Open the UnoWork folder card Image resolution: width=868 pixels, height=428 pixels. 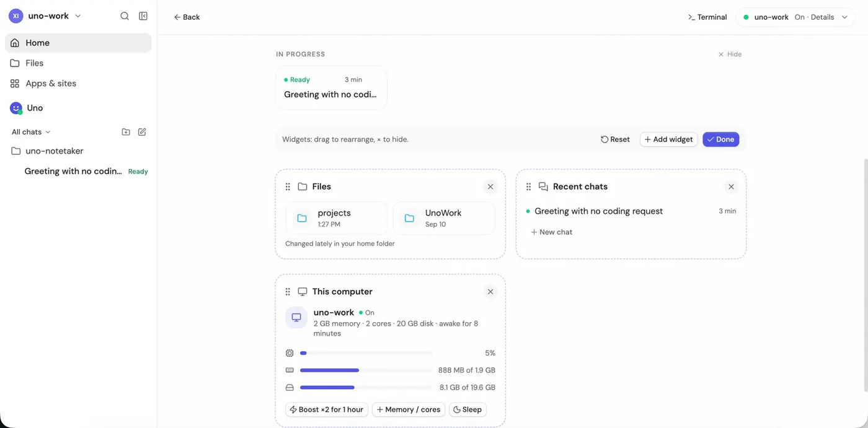444,218
